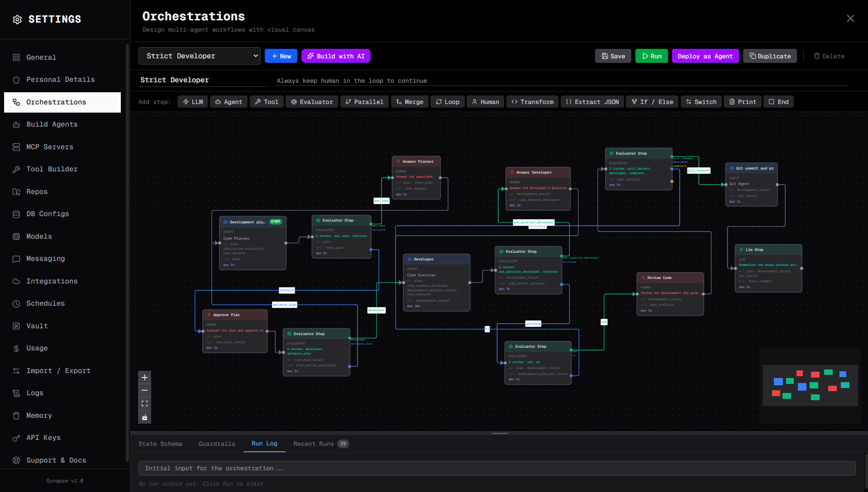Open the Models section
Screen dimensions: 868x492
(x=62, y=237)
